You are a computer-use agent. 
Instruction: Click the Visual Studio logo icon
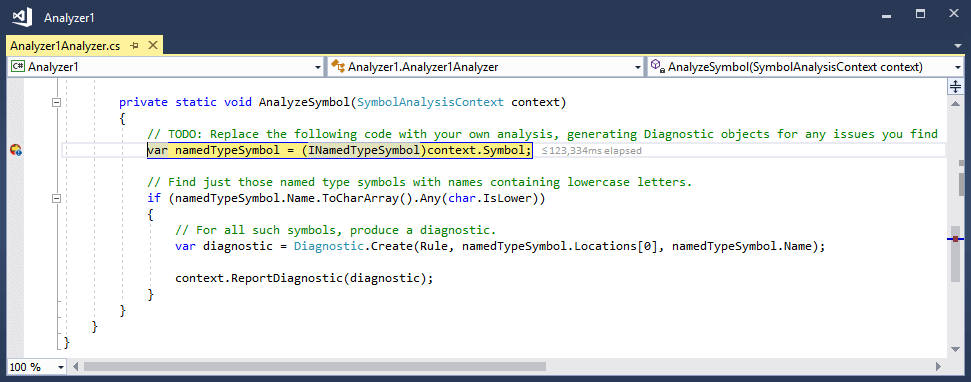point(22,17)
